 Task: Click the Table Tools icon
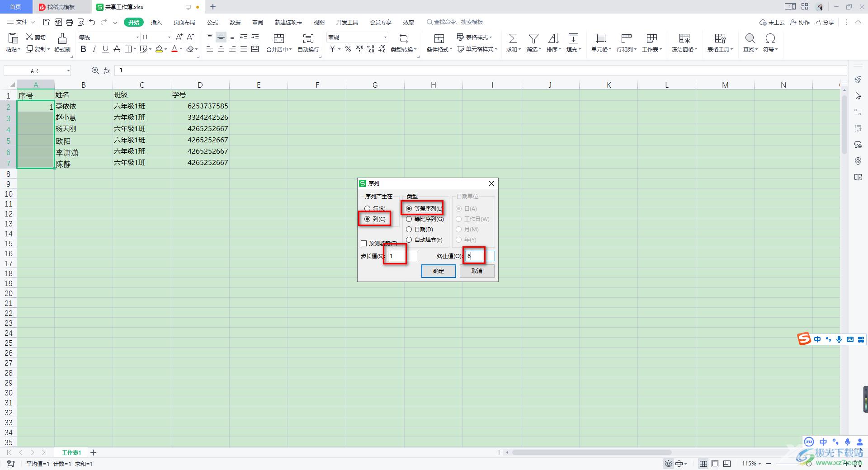tap(720, 38)
